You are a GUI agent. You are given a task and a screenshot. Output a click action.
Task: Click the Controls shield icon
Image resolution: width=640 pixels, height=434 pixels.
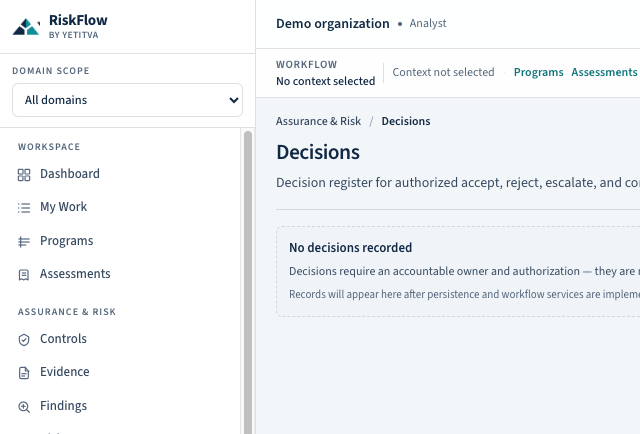[x=24, y=340]
